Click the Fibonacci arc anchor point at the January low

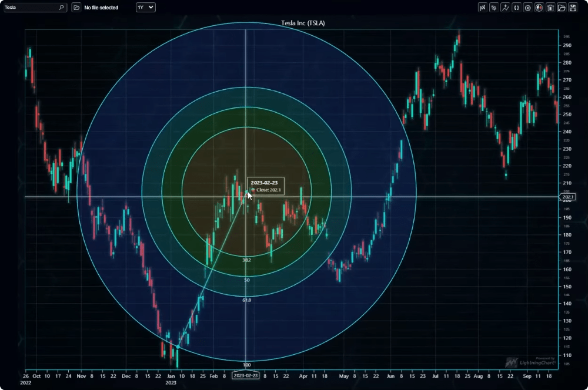click(x=178, y=347)
